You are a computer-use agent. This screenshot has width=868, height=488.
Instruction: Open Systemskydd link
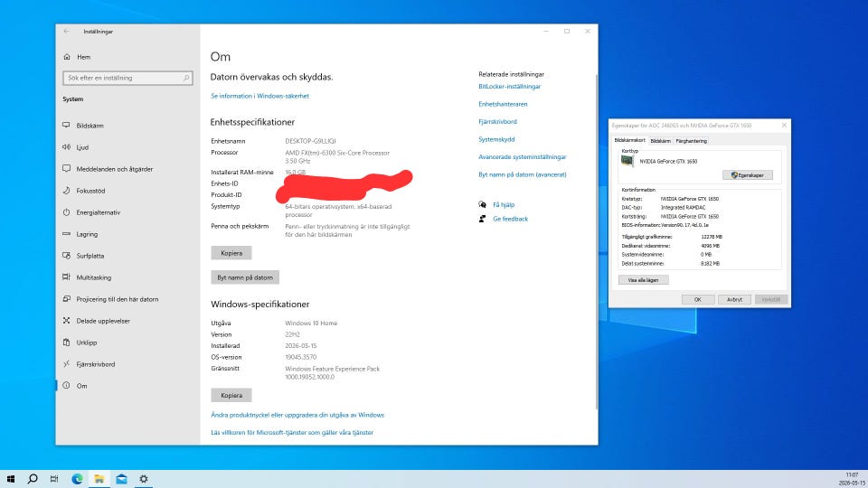[x=496, y=139]
